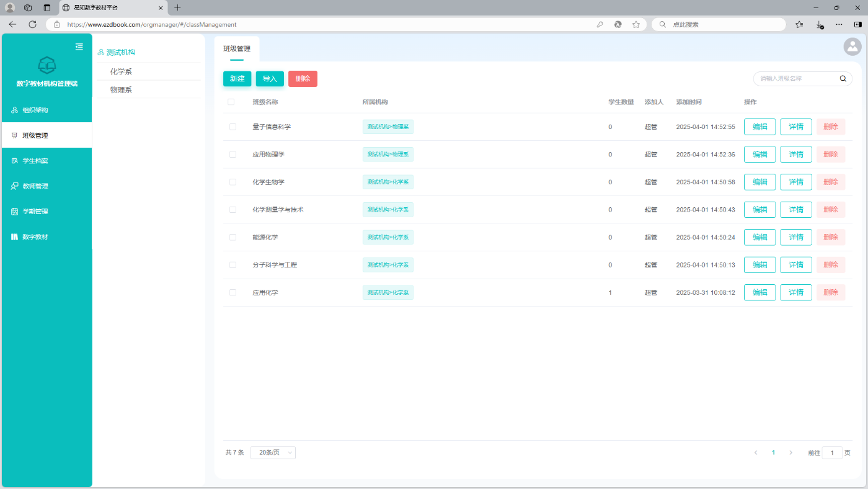Delete the 化学测量学与技术 class

(x=831, y=210)
